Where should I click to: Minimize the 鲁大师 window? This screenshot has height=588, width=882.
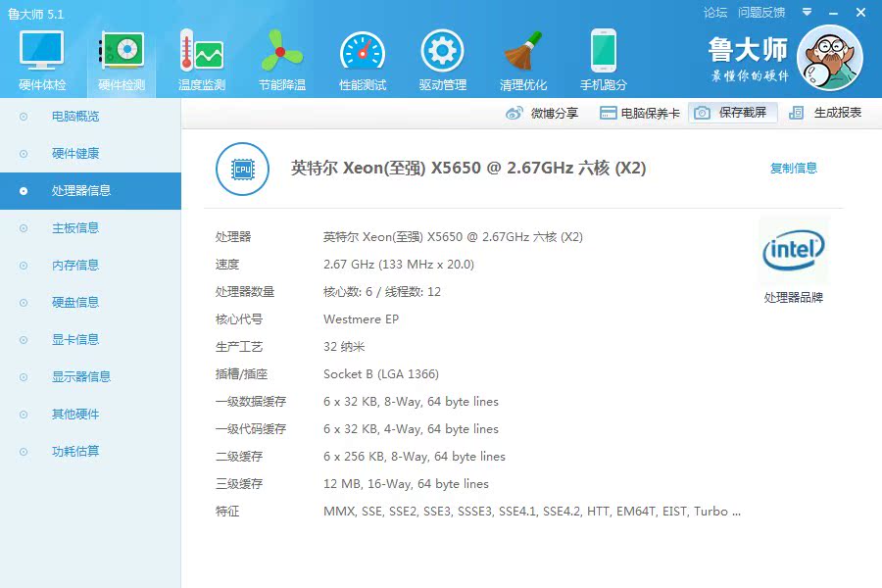(834, 13)
